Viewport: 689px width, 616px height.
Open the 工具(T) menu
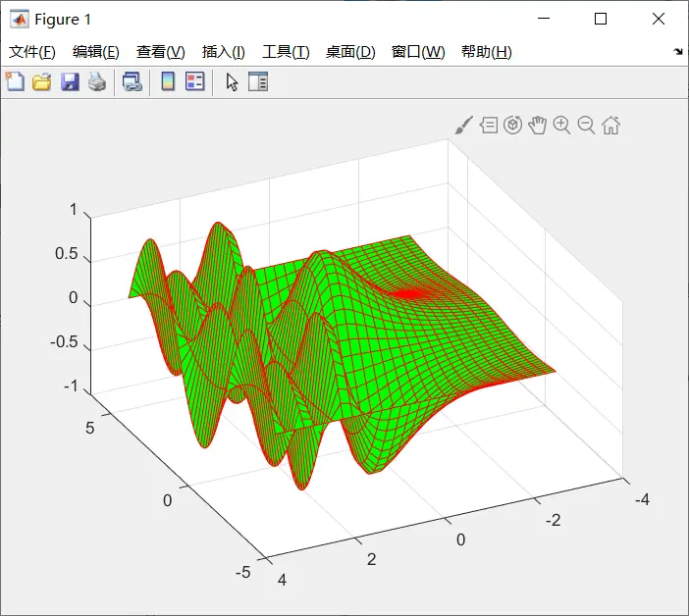tap(286, 52)
